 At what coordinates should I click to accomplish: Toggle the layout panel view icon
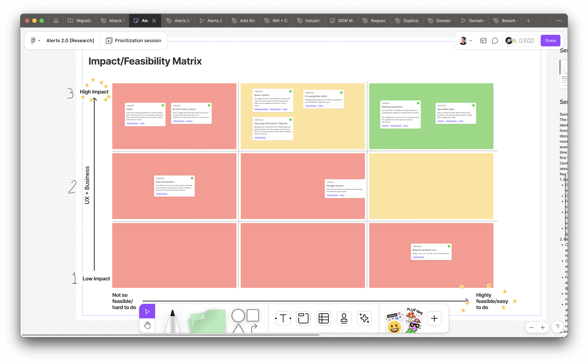[483, 41]
